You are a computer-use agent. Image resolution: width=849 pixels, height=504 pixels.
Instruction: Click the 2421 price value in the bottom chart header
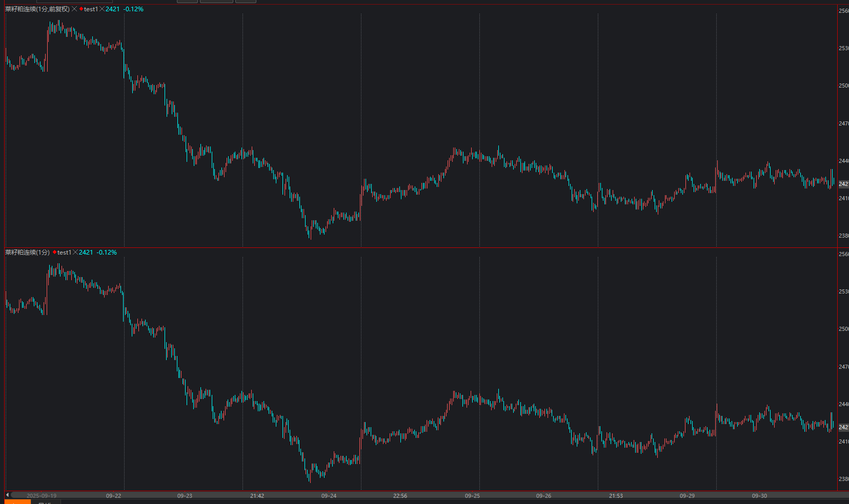(86, 253)
